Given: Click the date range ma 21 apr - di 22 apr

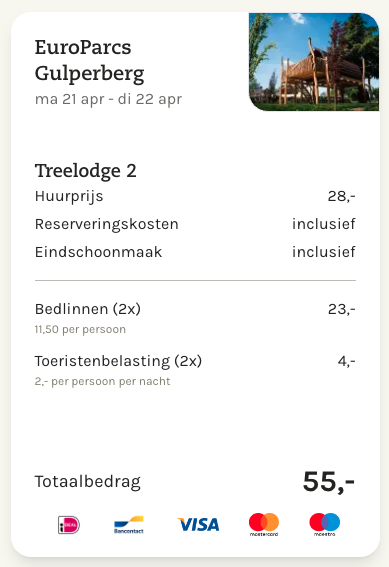Looking at the screenshot, I should pos(108,99).
